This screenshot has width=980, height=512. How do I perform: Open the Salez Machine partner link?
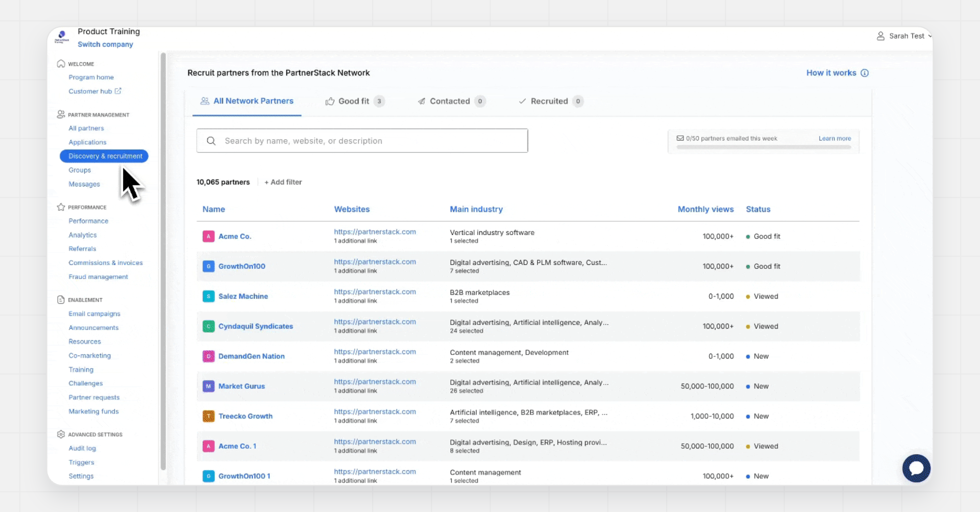point(243,296)
